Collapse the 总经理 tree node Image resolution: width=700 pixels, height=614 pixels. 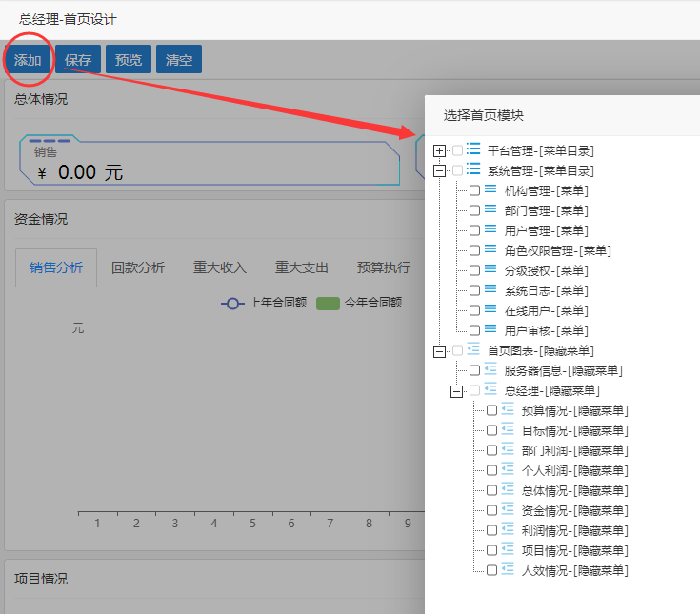click(456, 390)
